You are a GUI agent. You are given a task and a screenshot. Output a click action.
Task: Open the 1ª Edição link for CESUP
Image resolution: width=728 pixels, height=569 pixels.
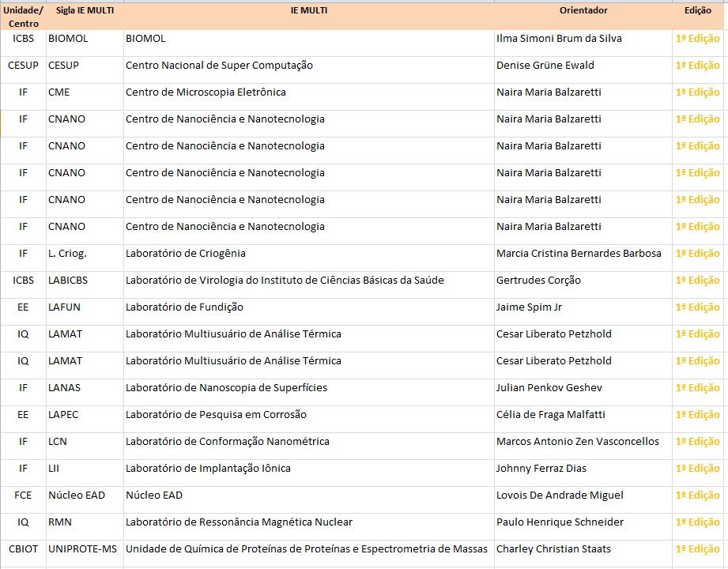[x=697, y=66]
